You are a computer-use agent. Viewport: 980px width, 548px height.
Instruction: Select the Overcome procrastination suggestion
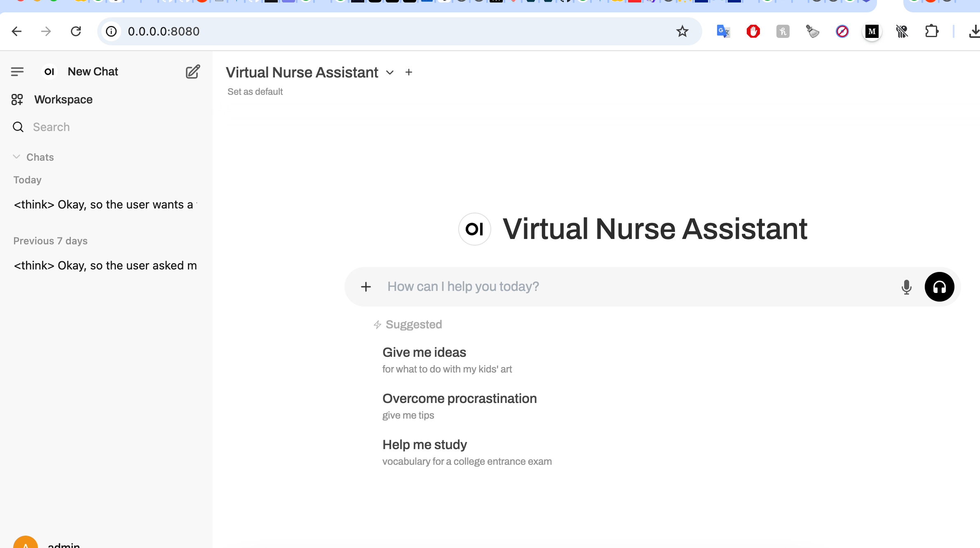pyautogui.click(x=460, y=398)
